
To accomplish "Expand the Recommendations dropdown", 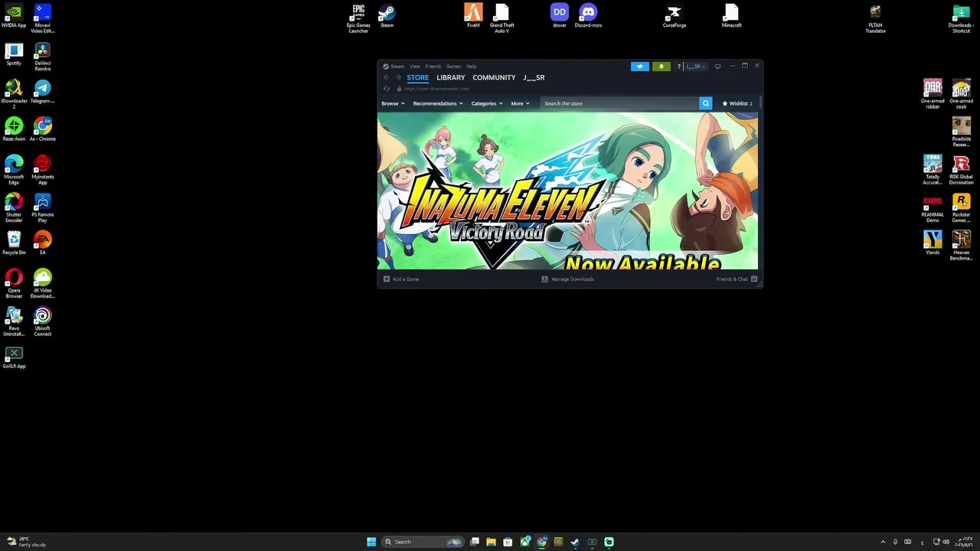I will tap(438, 103).
